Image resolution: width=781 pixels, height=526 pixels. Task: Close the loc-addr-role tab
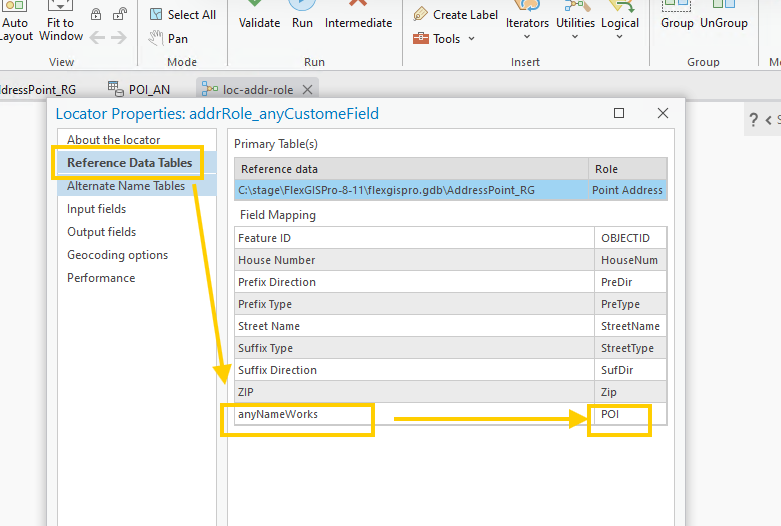(308, 90)
